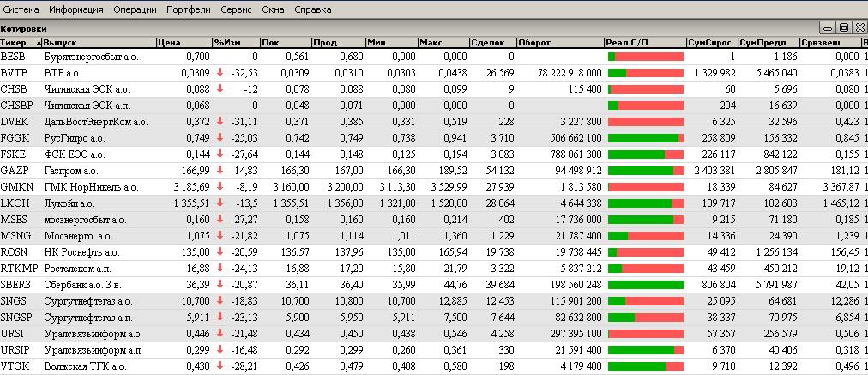Click the Сделок column header
Screen dimensions: 868x375
point(492,43)
